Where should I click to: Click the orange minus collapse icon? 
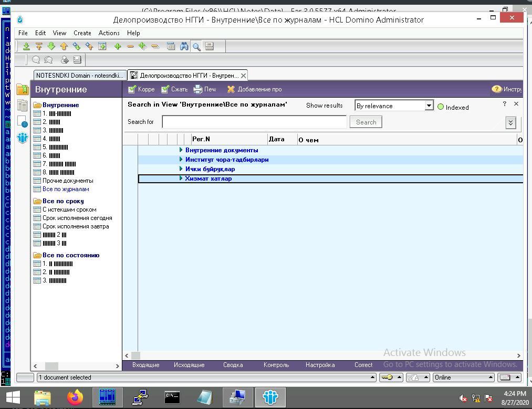[x=130, y=46]
